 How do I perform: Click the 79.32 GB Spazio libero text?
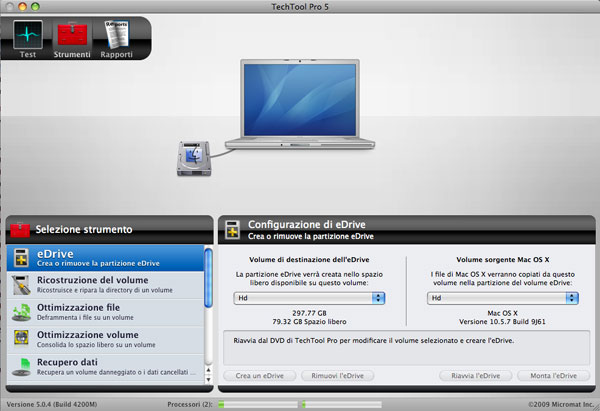pos(309,322)
